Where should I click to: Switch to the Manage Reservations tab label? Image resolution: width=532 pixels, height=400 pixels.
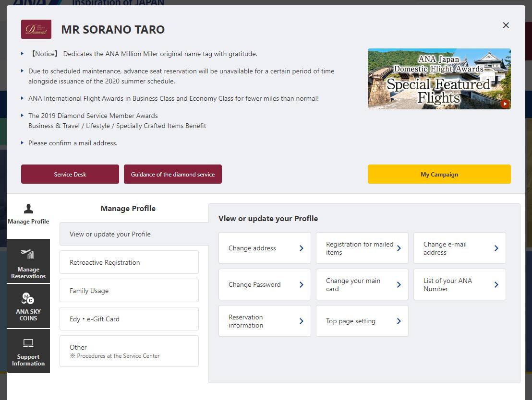(x=28, y=273)
